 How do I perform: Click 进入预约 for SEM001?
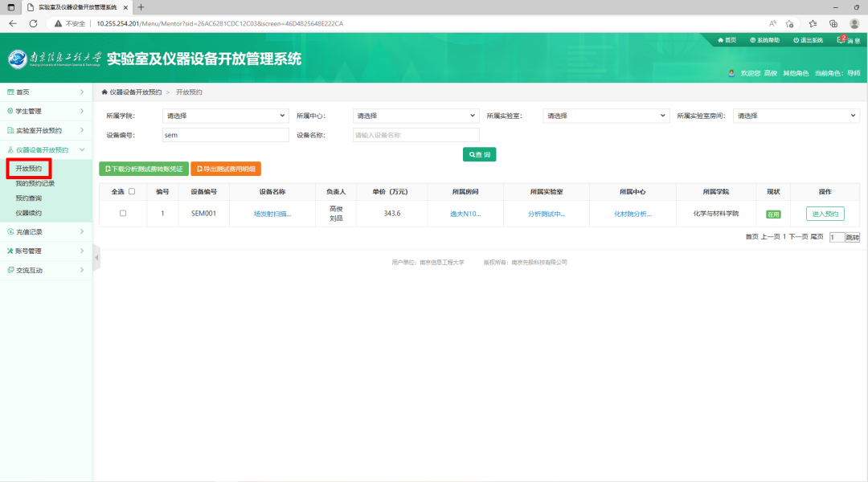click(x=825, y=214)
